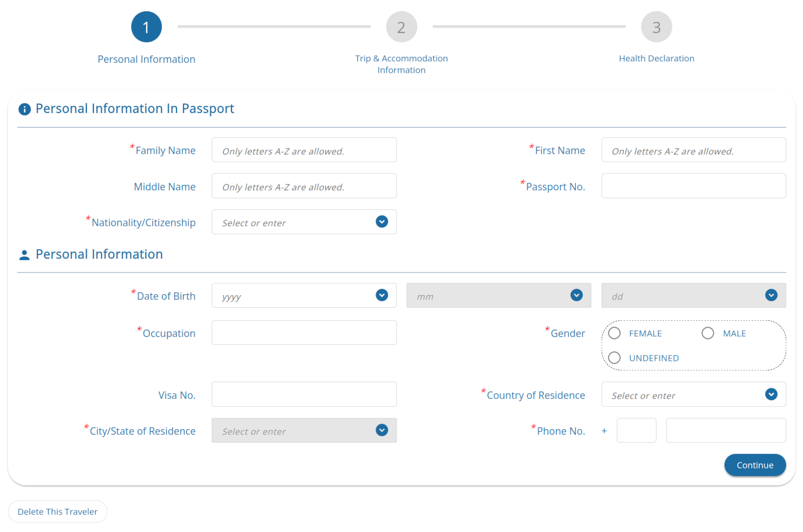The image size is (803, 532).
Task: Click the chevron icon in Nationality/Citizenship field
Action: pyautogui.click(x=381, y=222)
